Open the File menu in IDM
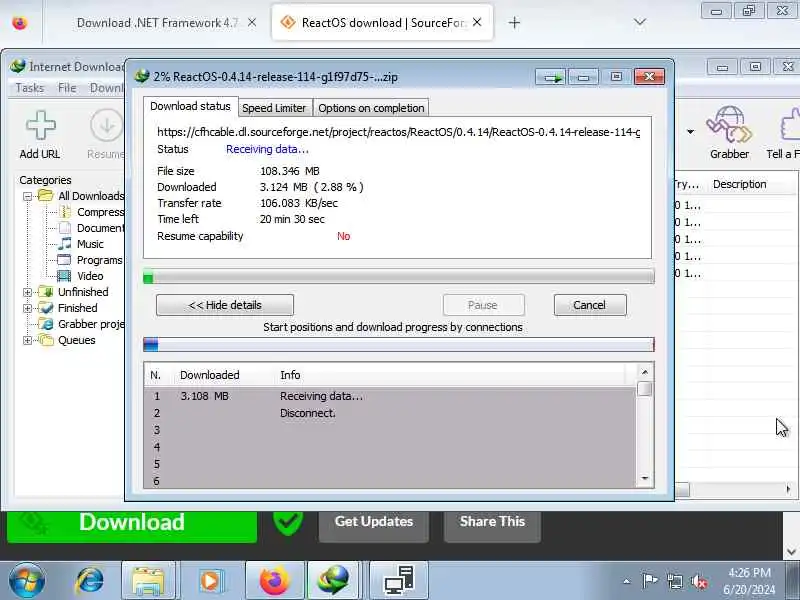This screenshot has height=600, width=800. (67, 88)
